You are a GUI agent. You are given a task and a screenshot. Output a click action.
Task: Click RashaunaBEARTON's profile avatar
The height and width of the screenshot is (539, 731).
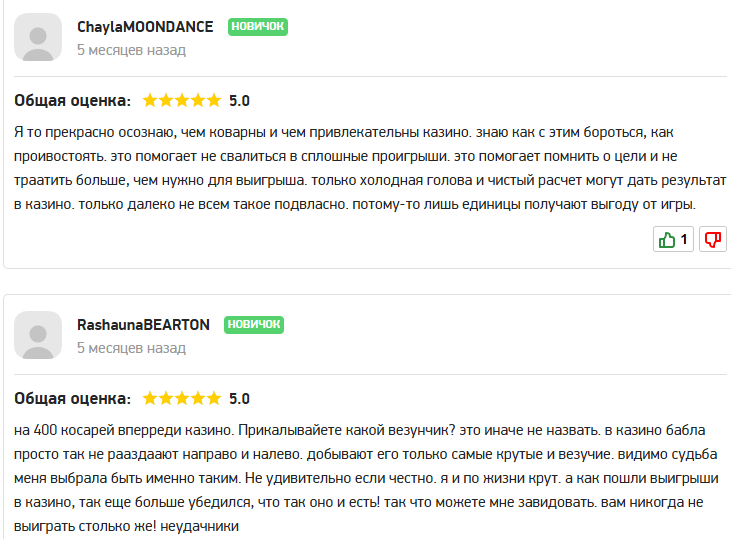tap(38, 335)
